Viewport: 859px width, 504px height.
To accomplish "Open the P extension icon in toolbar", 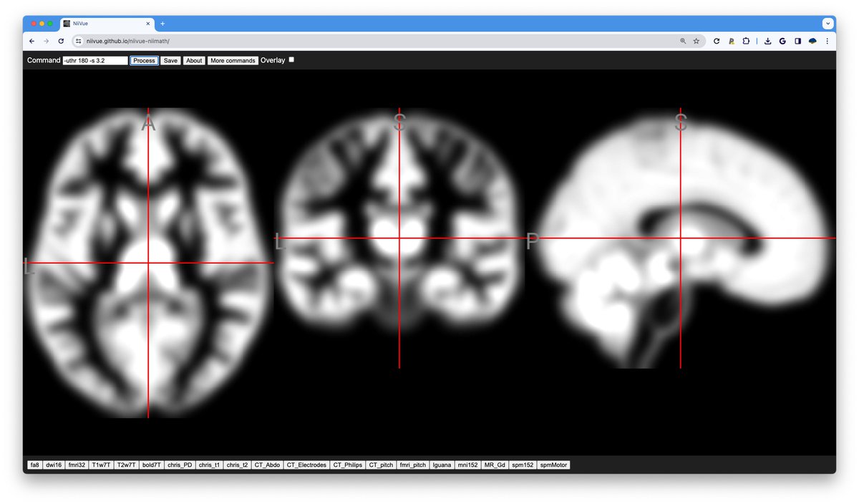I will click(x=731, y=41).
